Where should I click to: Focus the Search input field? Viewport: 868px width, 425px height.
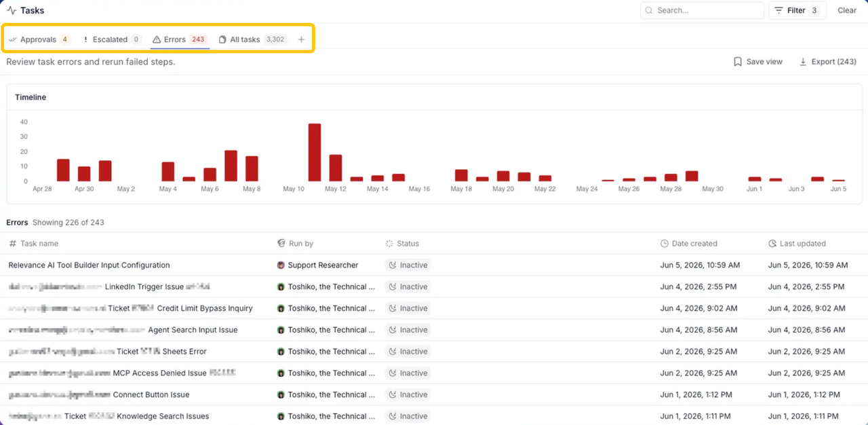pos(702,10)
